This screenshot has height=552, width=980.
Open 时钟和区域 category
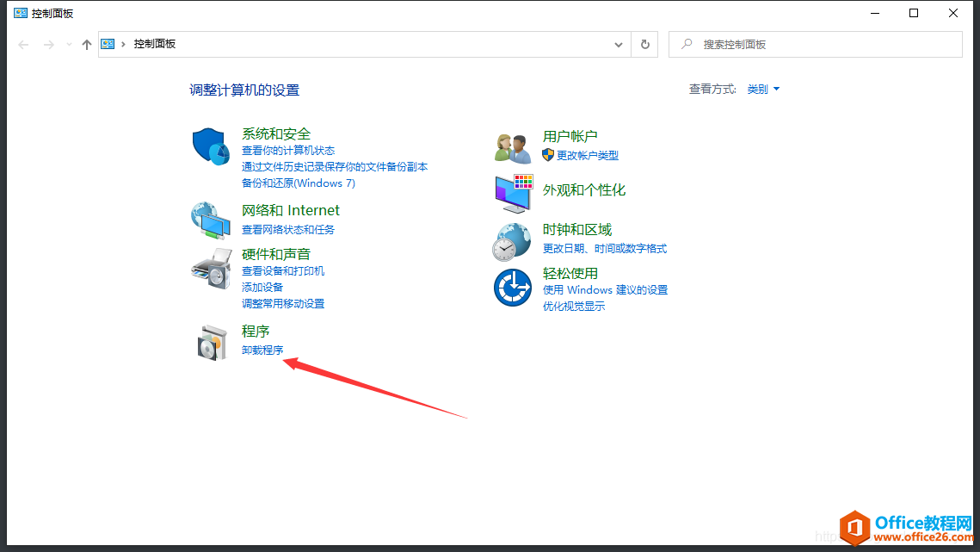tap(576, 230)
